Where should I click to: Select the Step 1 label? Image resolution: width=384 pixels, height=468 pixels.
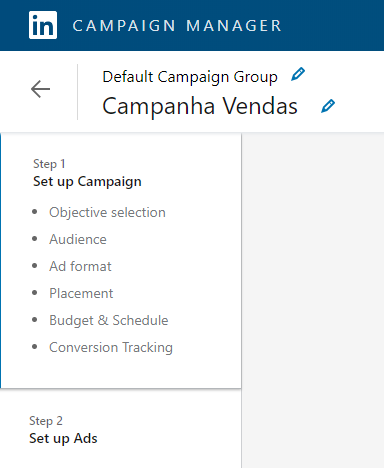(x=49, y=164)
